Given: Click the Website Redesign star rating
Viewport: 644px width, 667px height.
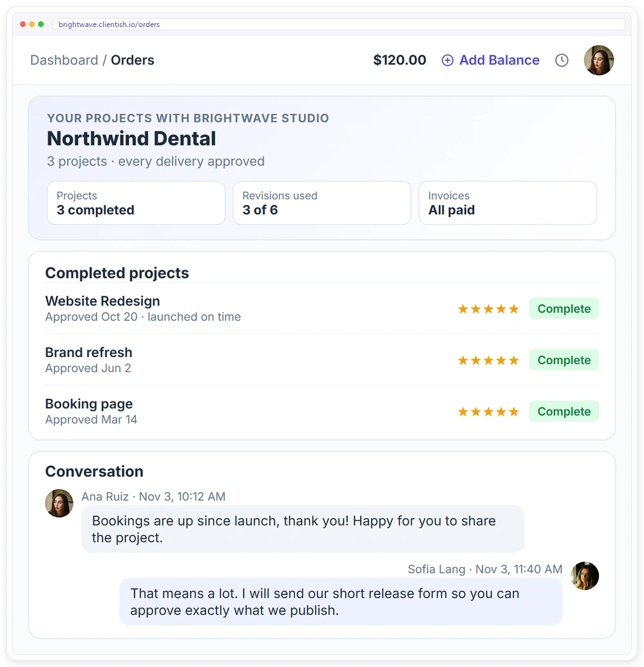Looking at the screenshot, I should pos(488,309).
